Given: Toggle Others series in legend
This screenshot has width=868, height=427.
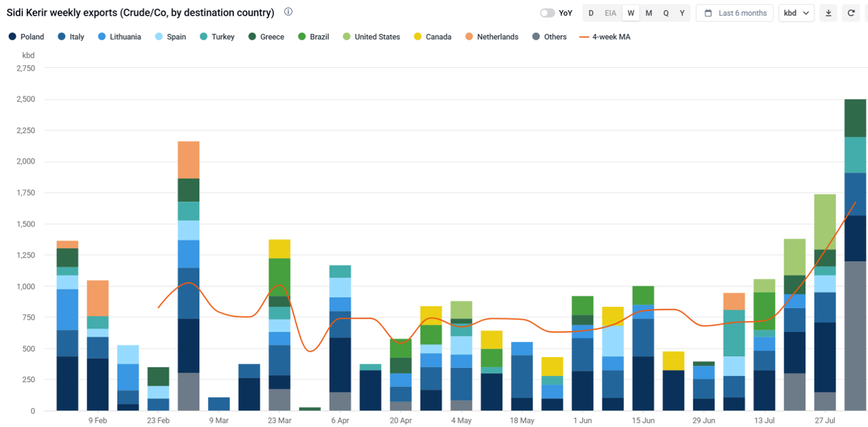Looking at the screenshot, I should click(x=549, y=37).
